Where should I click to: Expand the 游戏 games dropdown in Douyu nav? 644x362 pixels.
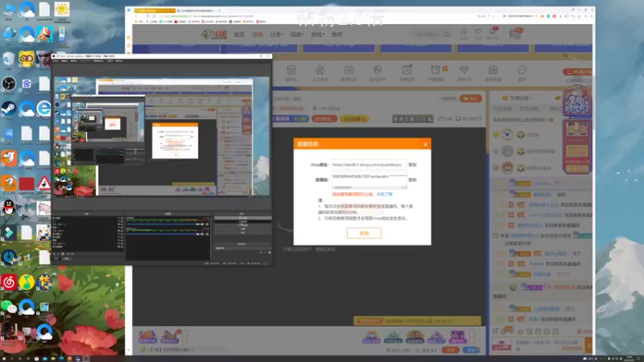(317, 35)
